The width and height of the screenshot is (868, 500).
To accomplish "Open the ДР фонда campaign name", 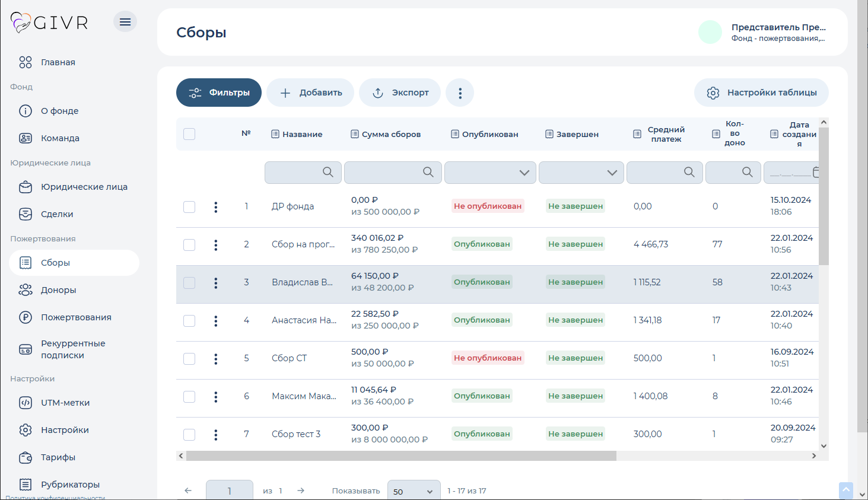I will click(x=292, y=206).
